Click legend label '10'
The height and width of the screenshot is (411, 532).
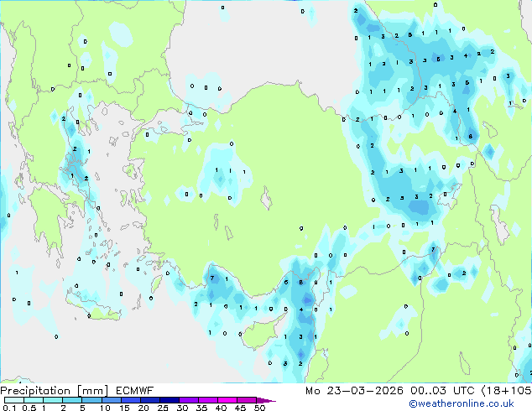click(105, 408)
